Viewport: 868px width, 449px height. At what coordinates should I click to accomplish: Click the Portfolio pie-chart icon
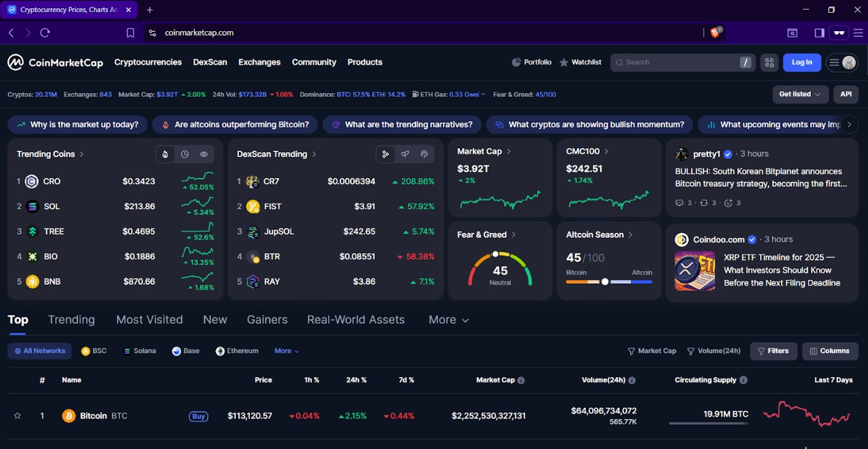coord(516,62)
